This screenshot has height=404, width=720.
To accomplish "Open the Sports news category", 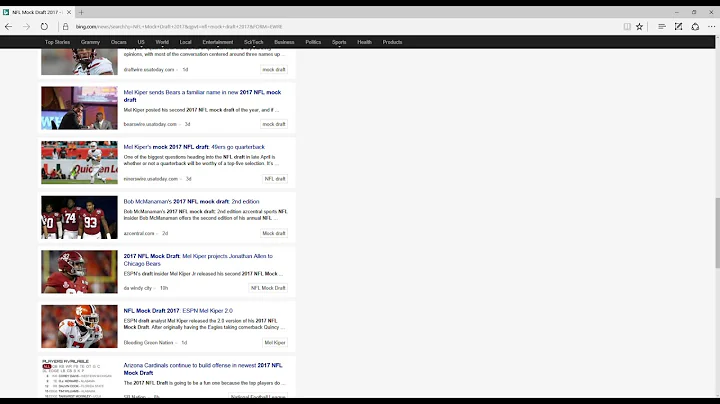I will point(339,42).
